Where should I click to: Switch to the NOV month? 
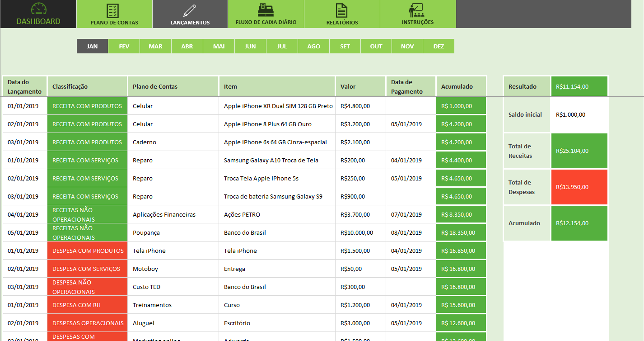coord(407,46)
